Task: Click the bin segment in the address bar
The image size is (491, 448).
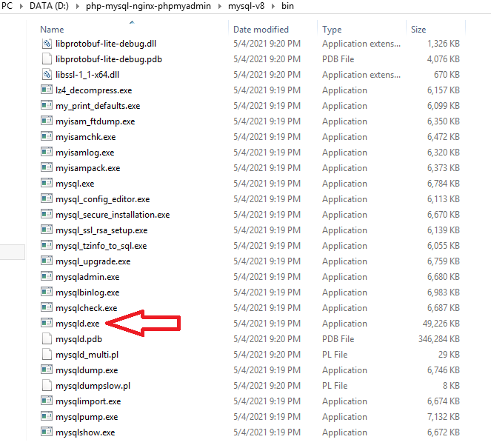Action: tap(287, 6)
